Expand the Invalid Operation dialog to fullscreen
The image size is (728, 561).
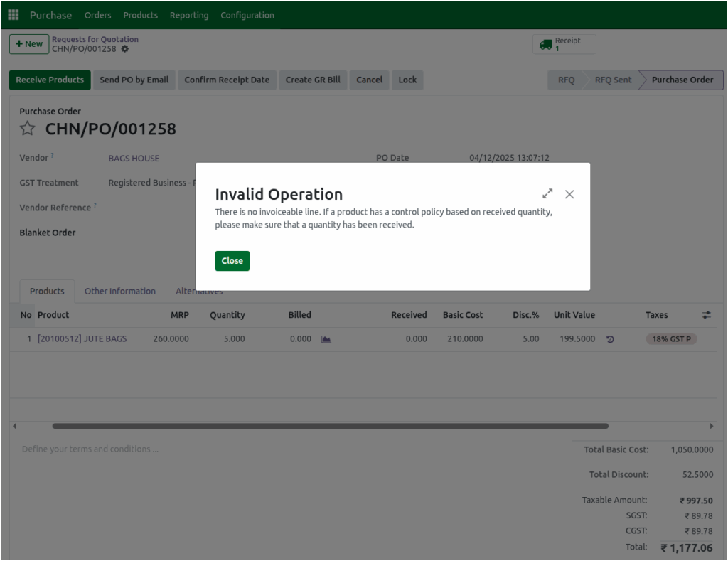[x=547, y=193]
